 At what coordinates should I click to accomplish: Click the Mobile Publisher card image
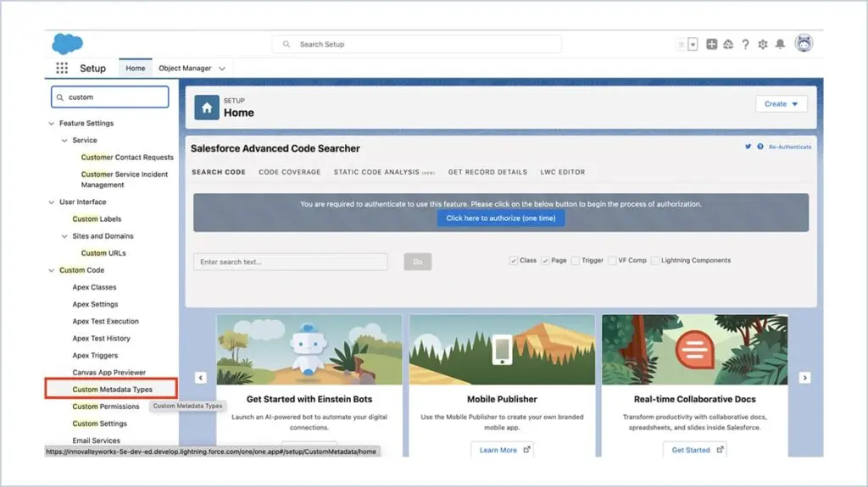click(x=502, y=350)
